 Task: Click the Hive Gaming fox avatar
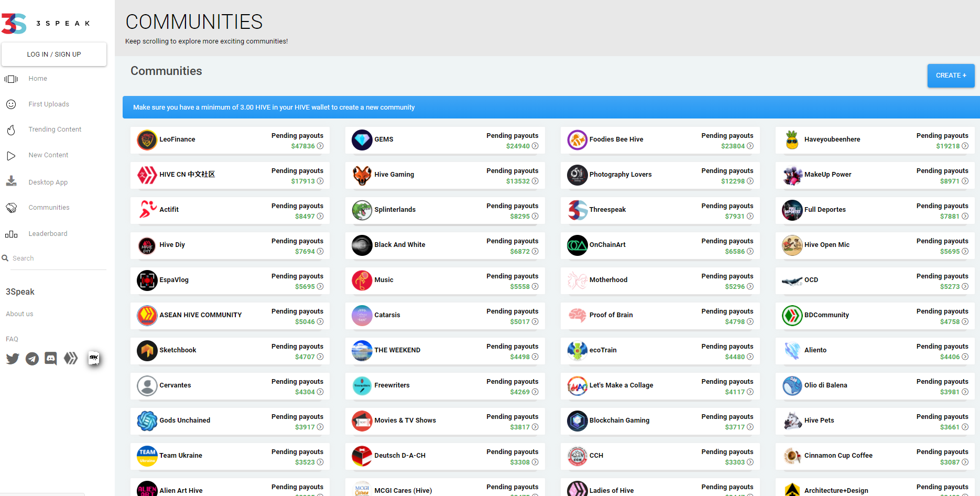[362, 175]
